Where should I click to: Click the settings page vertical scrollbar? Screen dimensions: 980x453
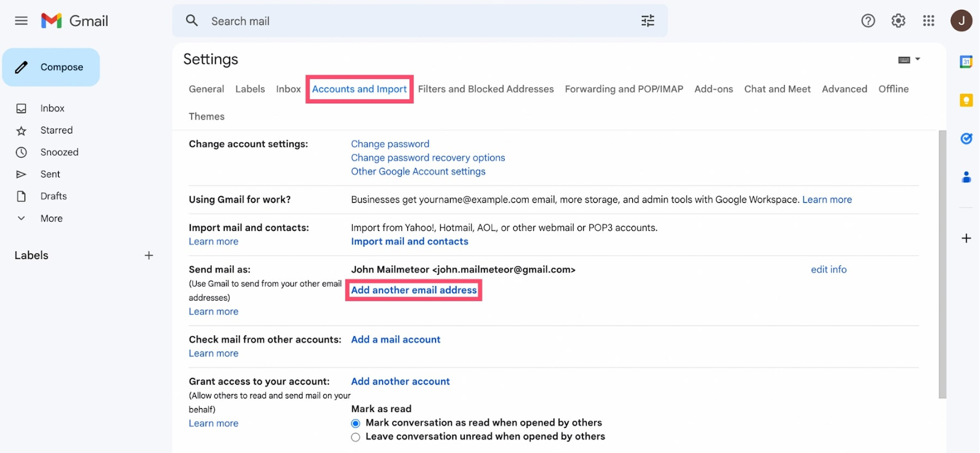click(942, 264)
